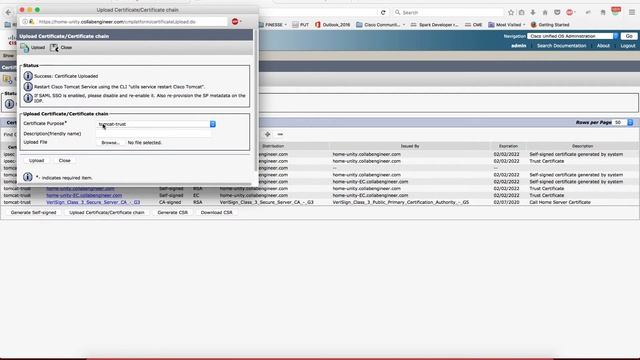Click the Search Documentation link

pyautogui.click(x=561, y=46)
